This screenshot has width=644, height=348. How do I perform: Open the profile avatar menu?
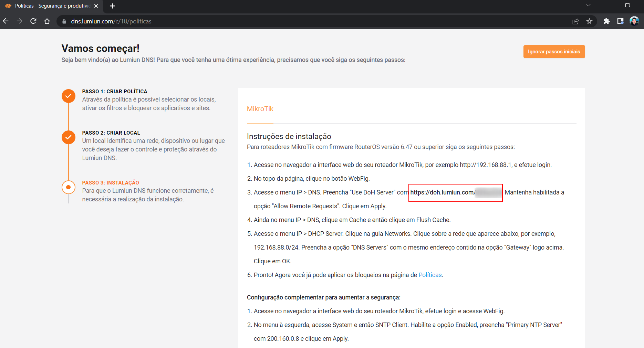pyautogui.click(x=634, y=21)
